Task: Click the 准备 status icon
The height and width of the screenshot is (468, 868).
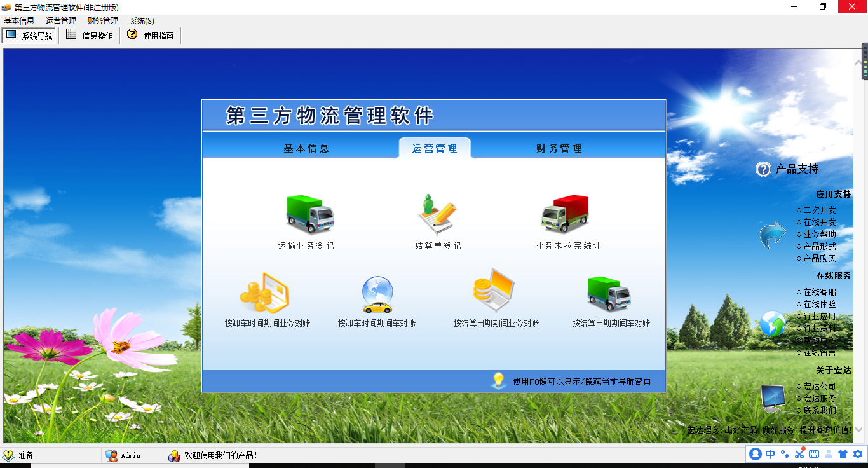Action: point(8,455)
